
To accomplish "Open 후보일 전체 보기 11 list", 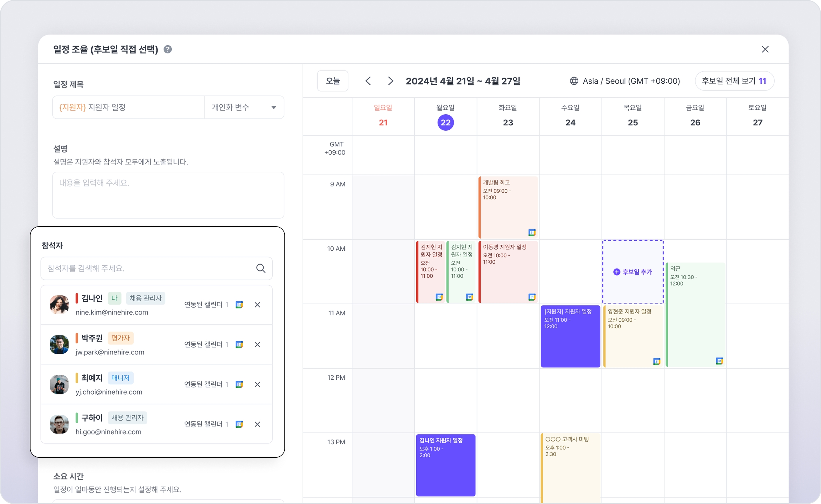I will 734,81.
